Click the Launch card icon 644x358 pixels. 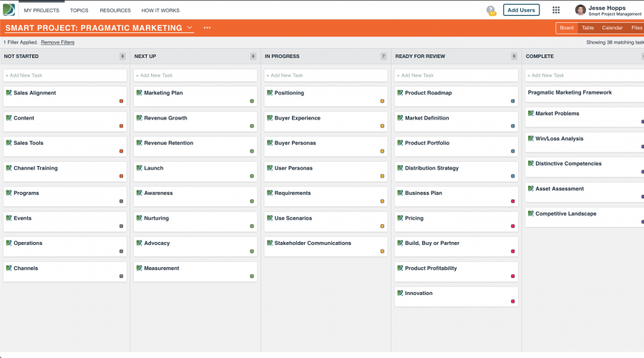140,168
